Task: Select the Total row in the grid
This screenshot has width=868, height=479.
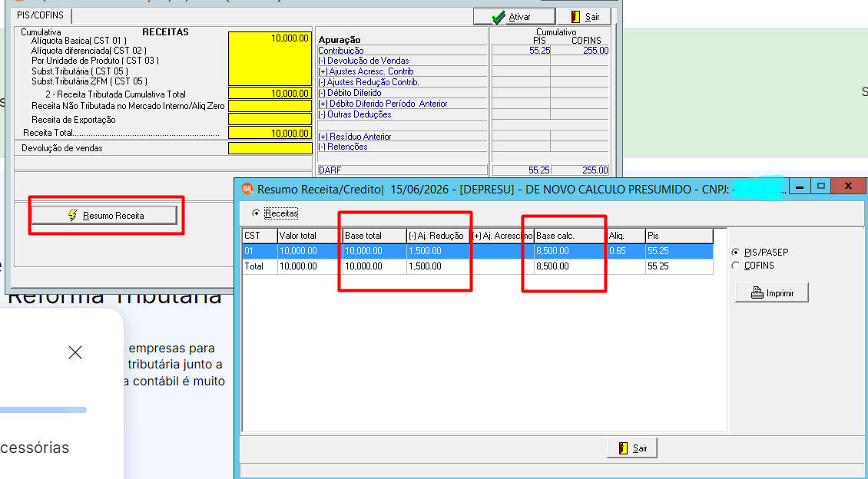Action: click(478, 266)
